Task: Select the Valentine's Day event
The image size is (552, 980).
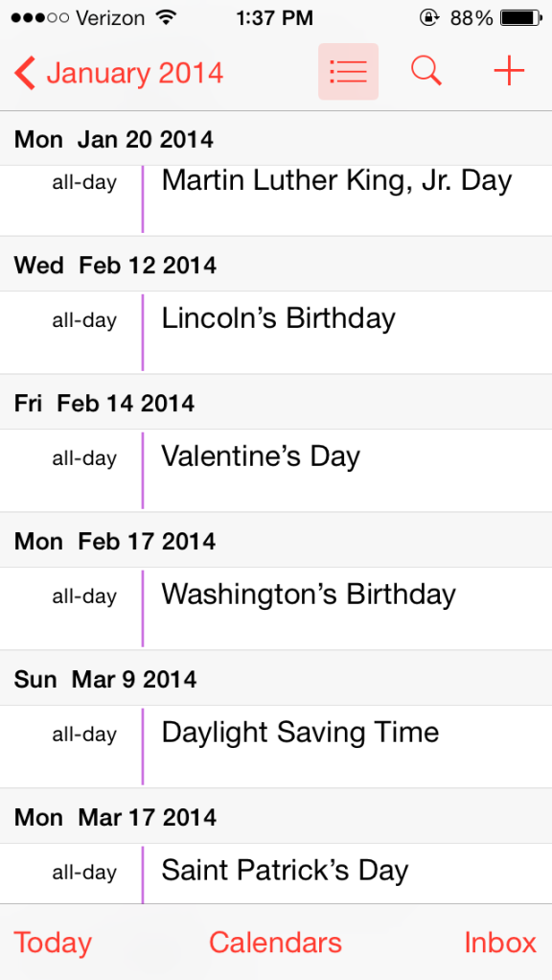Action: [276, 471]
